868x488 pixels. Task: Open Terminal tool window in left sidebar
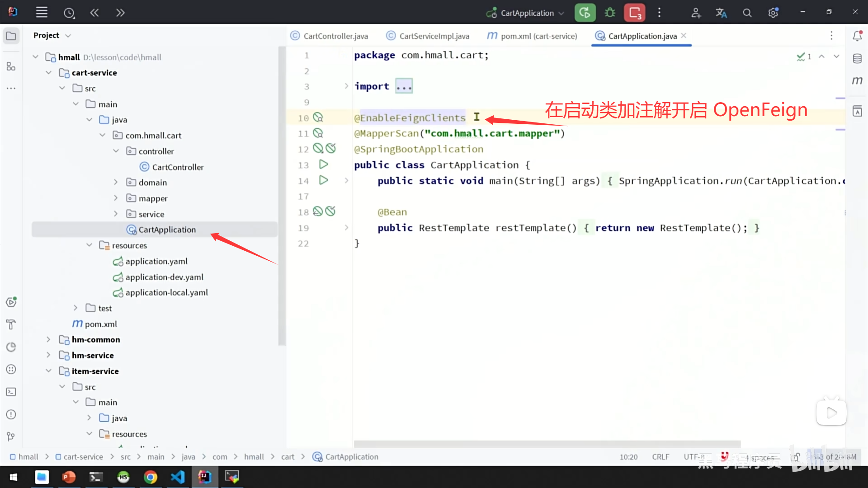click(11, 392)
